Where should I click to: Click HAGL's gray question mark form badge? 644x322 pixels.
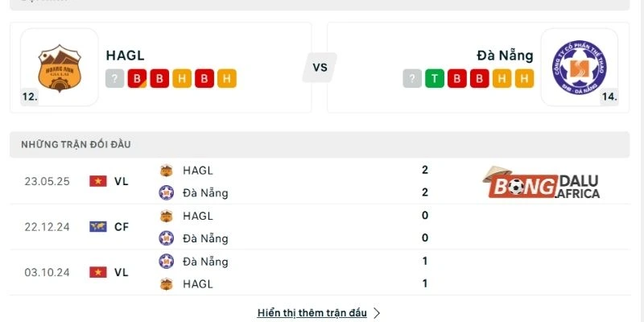point(114,79)
